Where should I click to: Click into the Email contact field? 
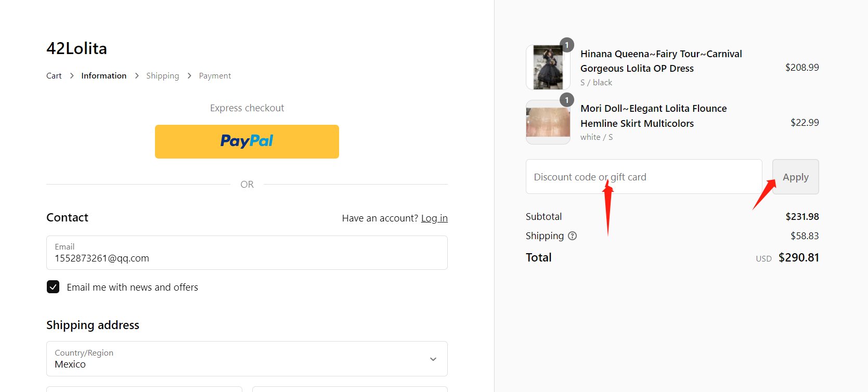point(247,253)
